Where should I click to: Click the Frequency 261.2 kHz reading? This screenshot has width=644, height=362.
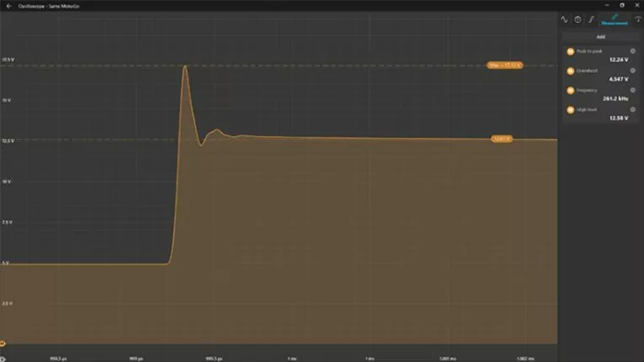[615, 99]
